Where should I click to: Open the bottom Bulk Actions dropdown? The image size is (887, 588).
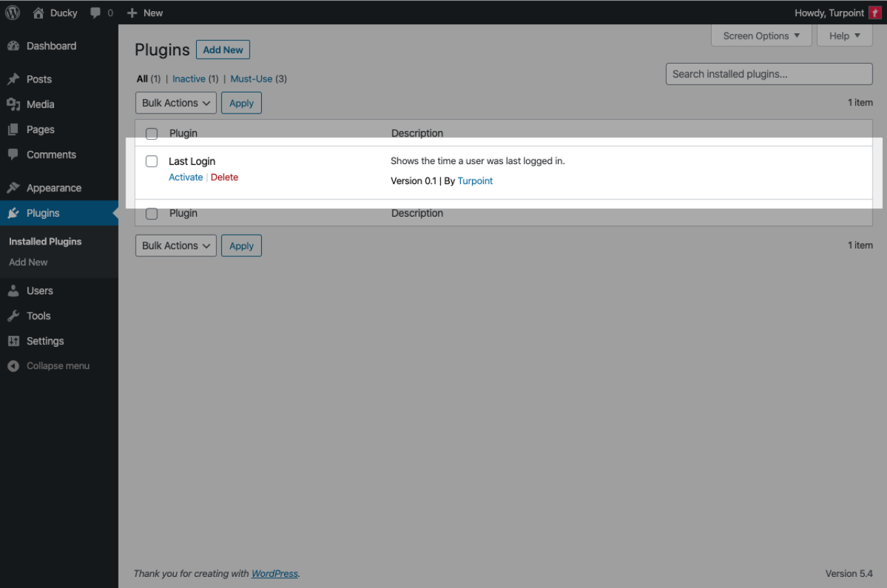pos(176,246)
